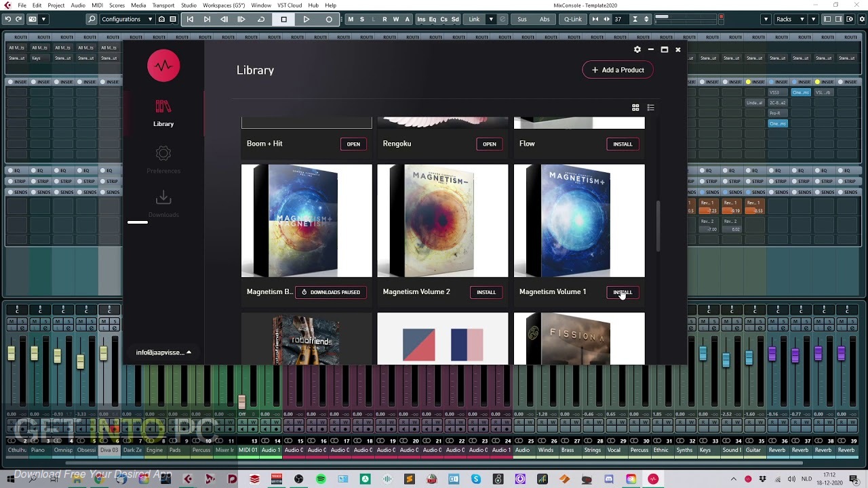Install the Flow library
Viewport: 868px width, 488px height.
point(623,144)
